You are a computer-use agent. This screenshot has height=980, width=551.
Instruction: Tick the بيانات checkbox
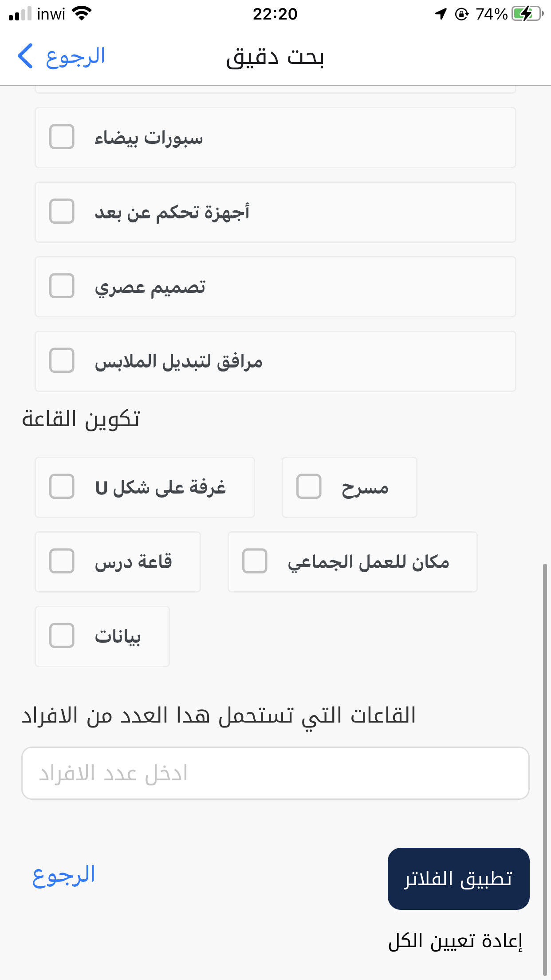(x=62, y=636)
